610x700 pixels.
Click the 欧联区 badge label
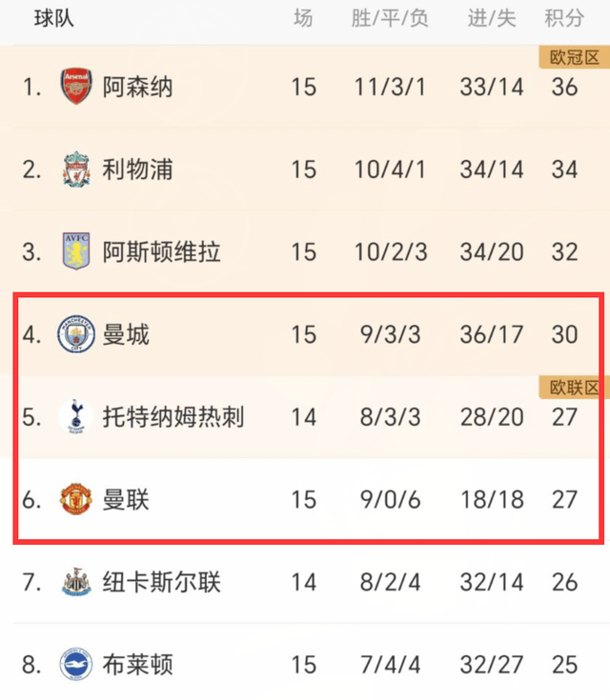pos(574,388)
